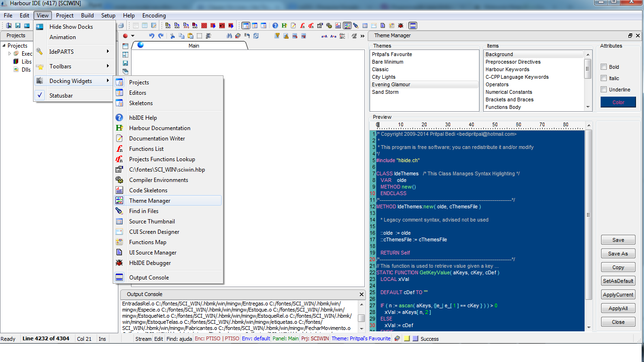
Task: Open the HbIDE Debugger bug icon in toolbar
Action: pos(400,25)
